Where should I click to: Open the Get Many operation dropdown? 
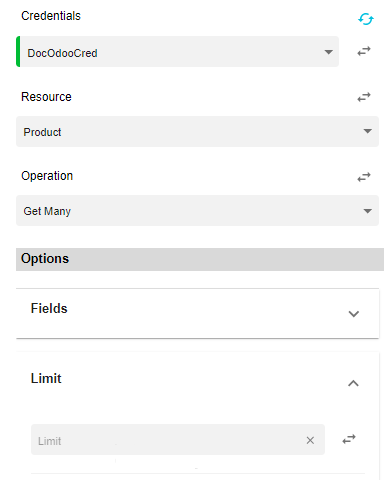pyautogui.click(x=197, y=211)
